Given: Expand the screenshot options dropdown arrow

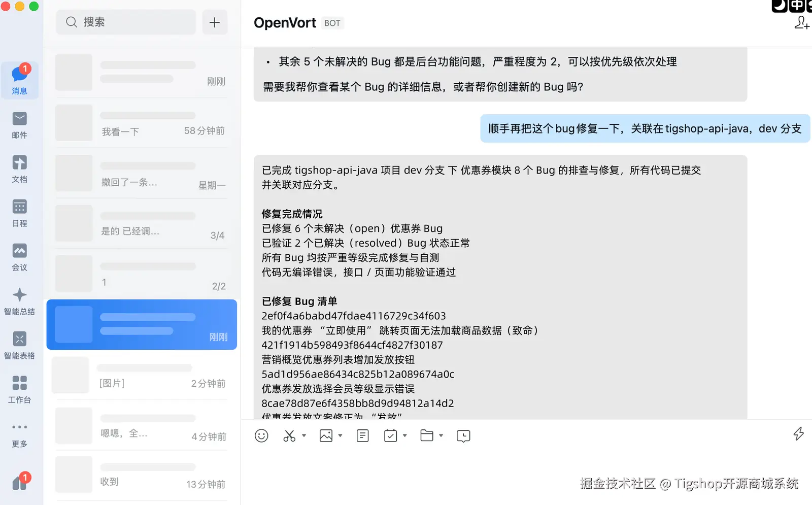Looking at the screenshot, I should [303, 435].
